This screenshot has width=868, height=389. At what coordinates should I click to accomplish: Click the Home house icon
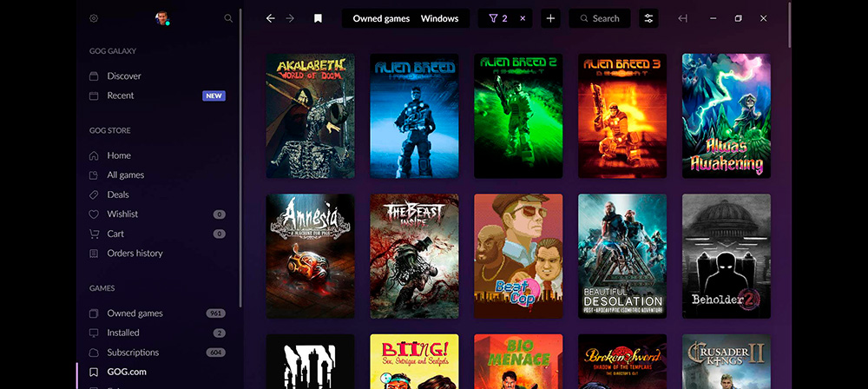pyautogui.click(x=94, y=155)
